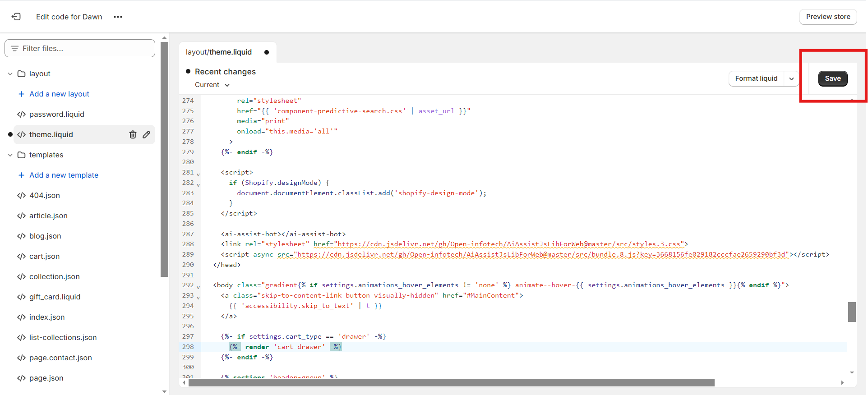Viewport: 868px width, 395px height.
Task: Click Add a new template link
Action: 64,175
